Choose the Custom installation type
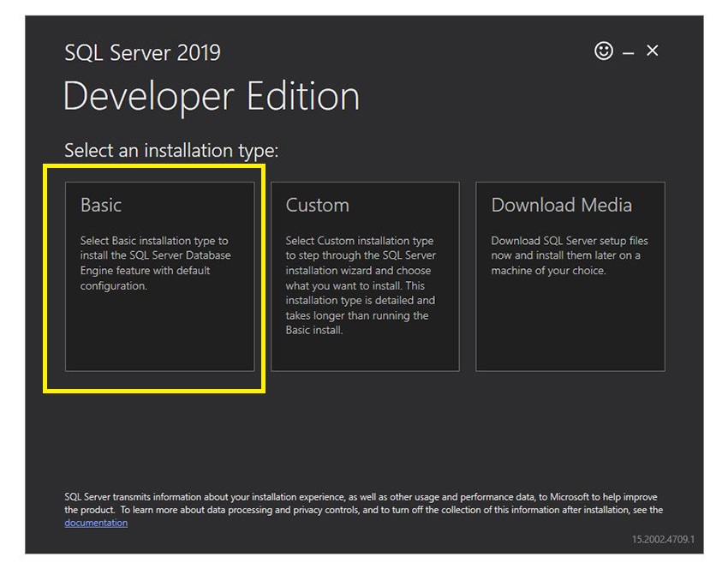Viewport: 728px width, 575px height. tap(365, 276)
